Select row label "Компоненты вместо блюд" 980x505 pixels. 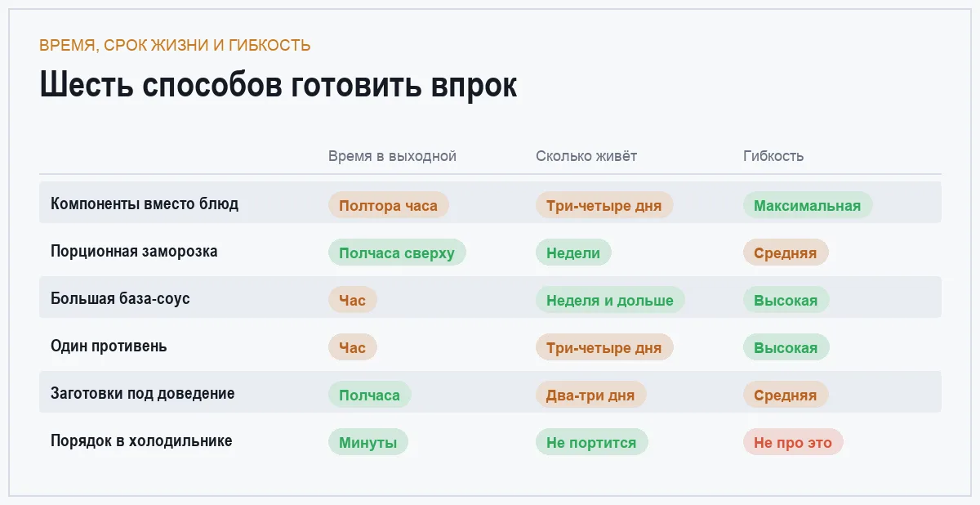pyautogui.click(x=145, y=203)
